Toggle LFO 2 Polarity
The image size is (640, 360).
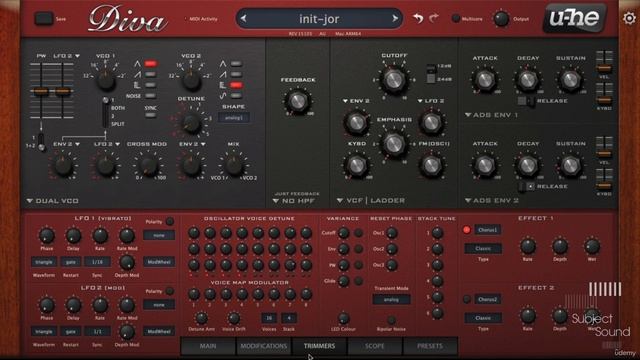click(x=170, y=291)
